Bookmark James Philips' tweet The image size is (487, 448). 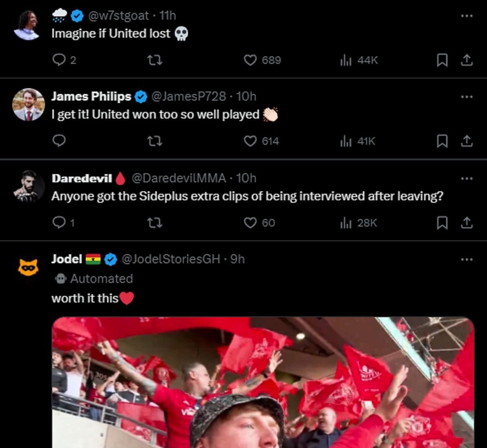tap(442, 141)
